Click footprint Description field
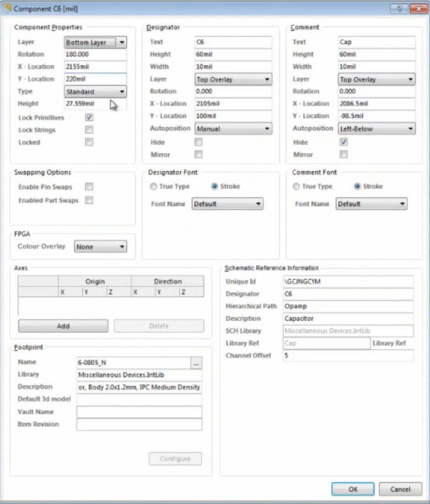Screen dimensions: 430x504 (x=139, y=387)
